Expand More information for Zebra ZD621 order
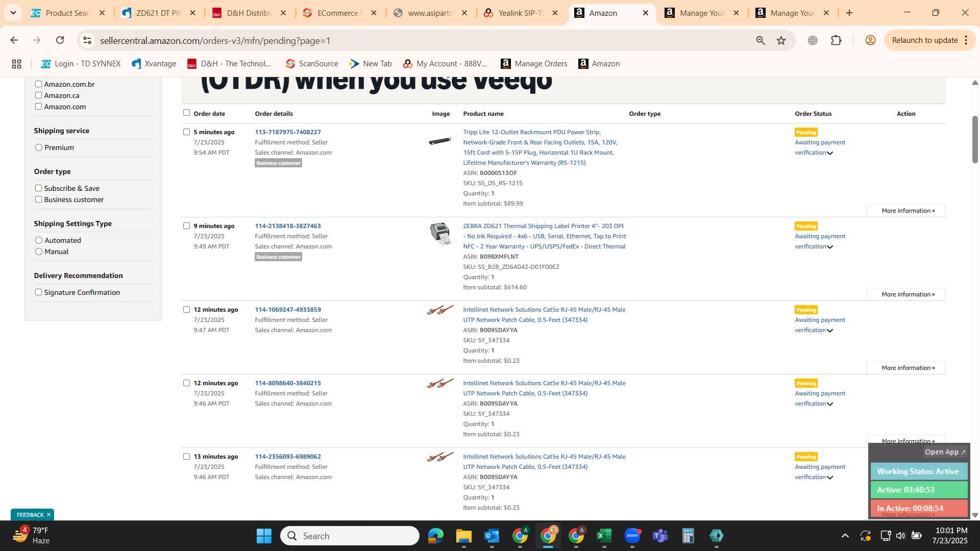 pyautogui.click(x=906, y=294)
